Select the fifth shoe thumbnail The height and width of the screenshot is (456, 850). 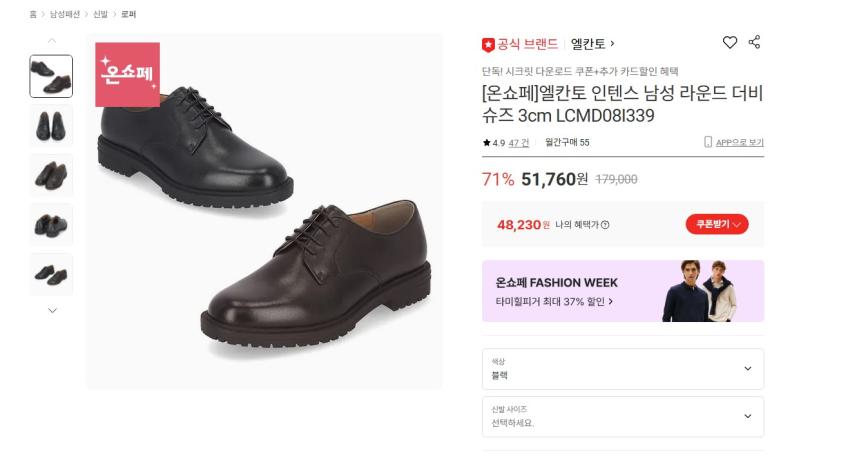coord(51,274)
